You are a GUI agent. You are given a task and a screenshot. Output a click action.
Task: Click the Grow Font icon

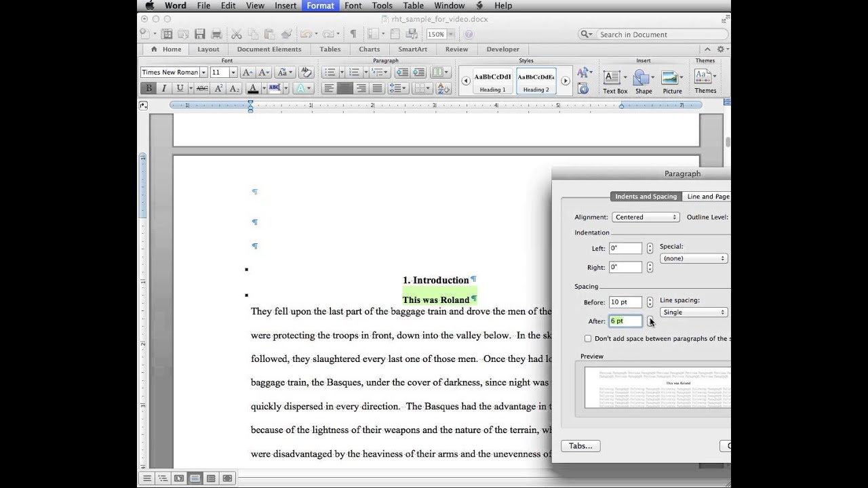tap(248, 72)
